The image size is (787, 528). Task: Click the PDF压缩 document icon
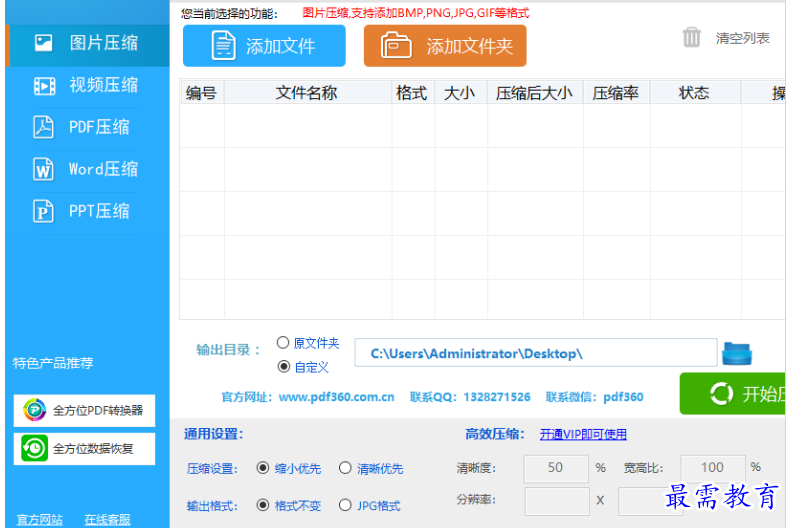click(x=44, y=127)
